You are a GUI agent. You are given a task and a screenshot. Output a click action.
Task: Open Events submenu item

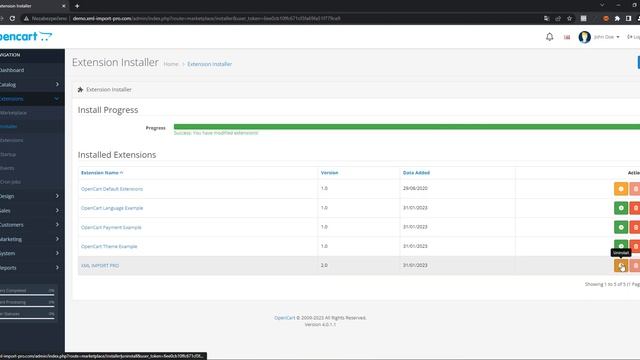(x=7, y=168)
